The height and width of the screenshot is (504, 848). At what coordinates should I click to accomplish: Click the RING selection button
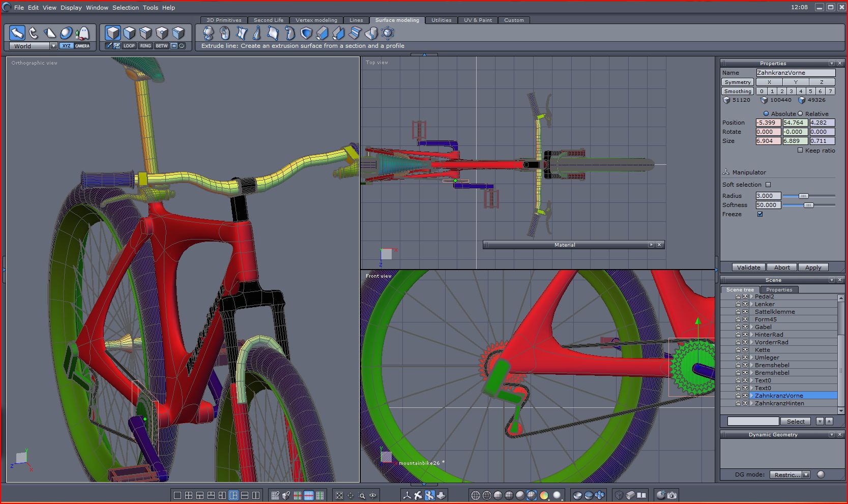pyautogui.click(x=145, y=46)
